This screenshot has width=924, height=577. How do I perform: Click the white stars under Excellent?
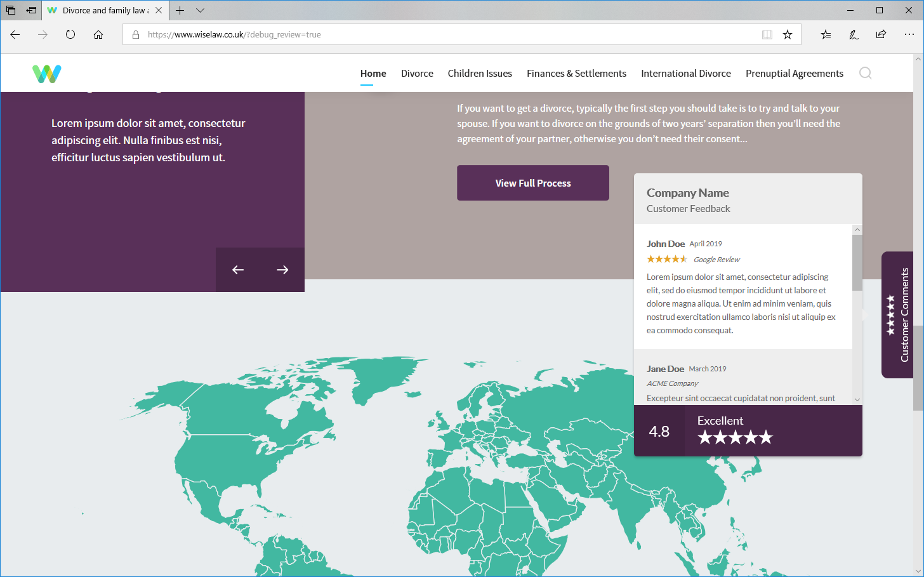(735, 437)
